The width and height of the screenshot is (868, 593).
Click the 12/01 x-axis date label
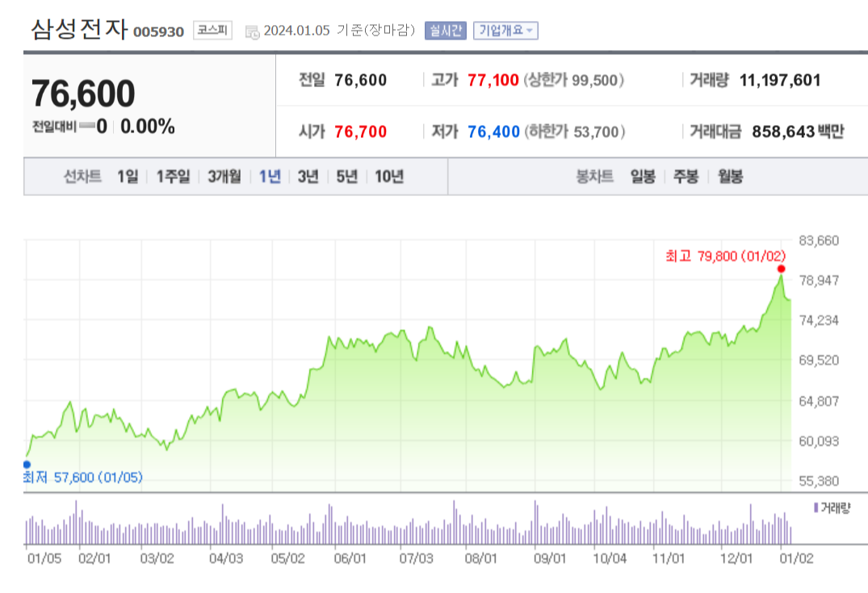tap(736, 558)
